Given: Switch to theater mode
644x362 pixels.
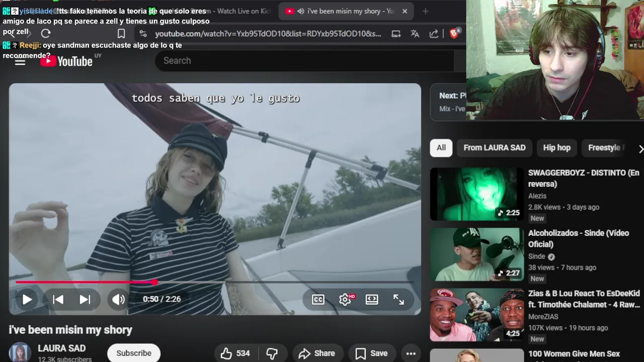Looking at the screenshot, I should 372,300.
